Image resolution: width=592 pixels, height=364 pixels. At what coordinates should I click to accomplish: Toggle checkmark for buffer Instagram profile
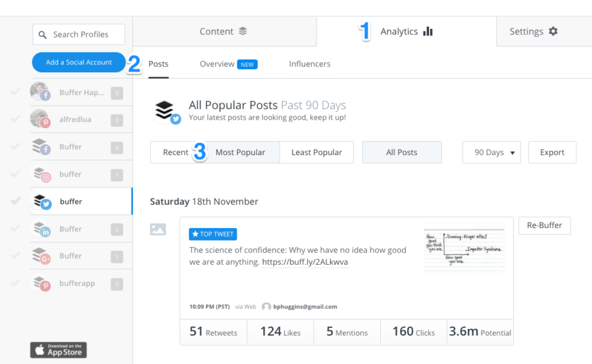(x=15, y=174)
